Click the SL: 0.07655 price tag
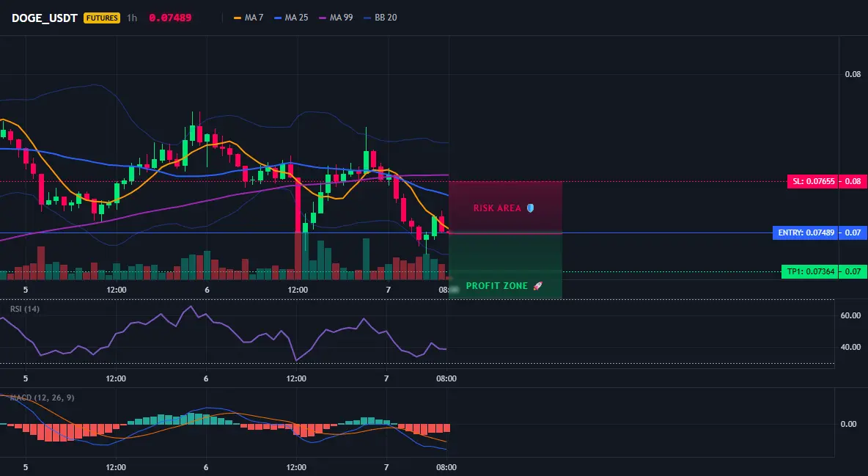The height and width of the screenshot is (476, 868). coord(813,181)
